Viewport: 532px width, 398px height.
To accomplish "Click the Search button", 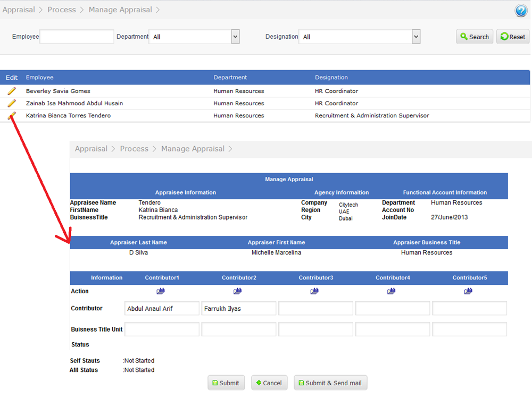I will [x=475, y=37].
